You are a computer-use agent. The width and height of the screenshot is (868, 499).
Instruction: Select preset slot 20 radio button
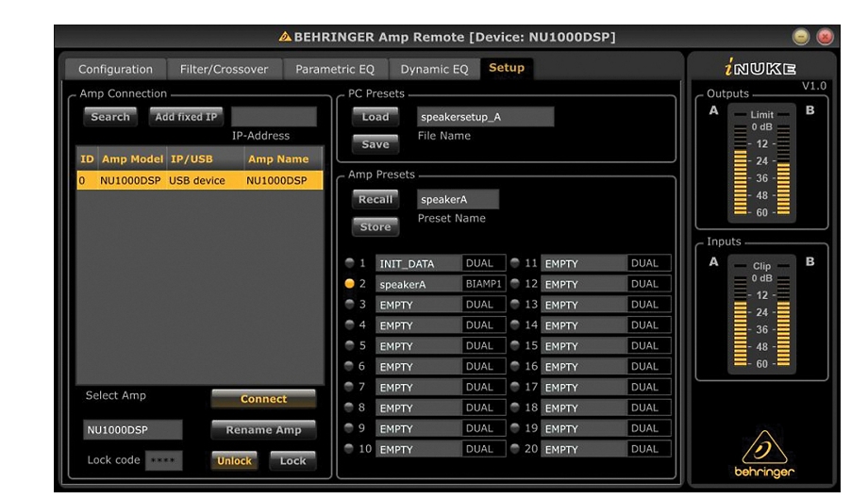(515, 448)
